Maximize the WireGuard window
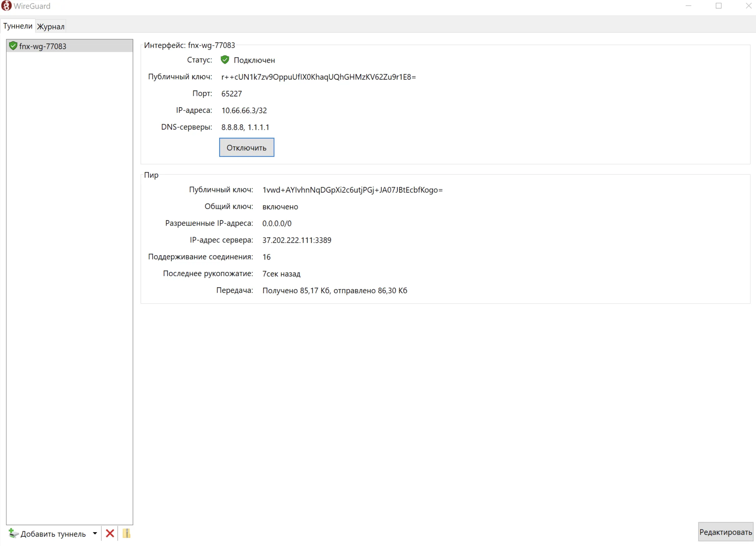 tap(718, 6)
